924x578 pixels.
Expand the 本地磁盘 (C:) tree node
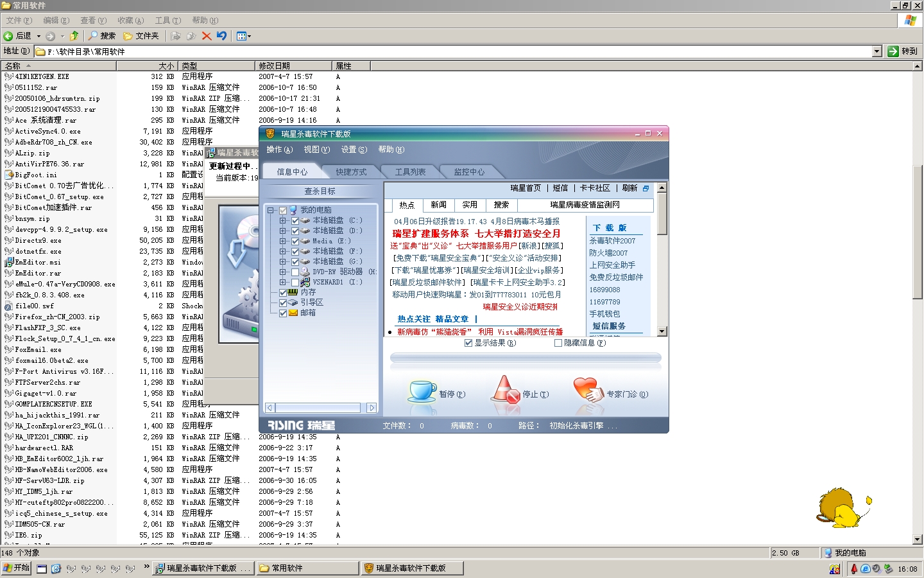coord(283,220)
